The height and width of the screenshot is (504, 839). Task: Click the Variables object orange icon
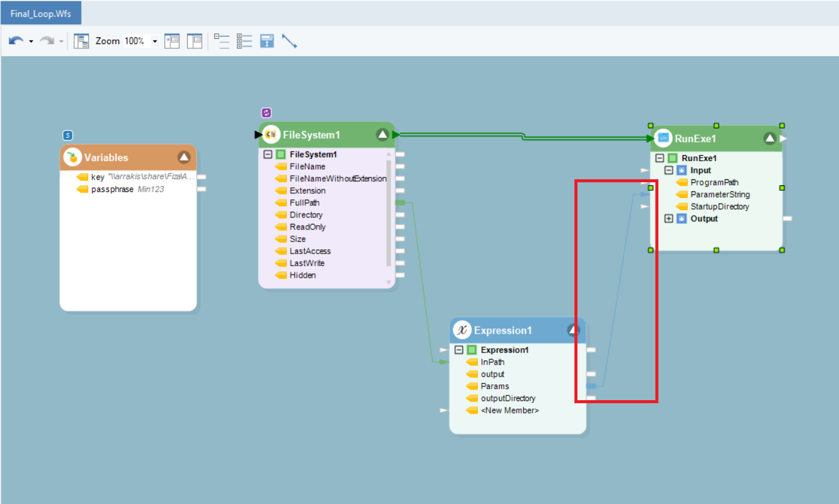72,158
